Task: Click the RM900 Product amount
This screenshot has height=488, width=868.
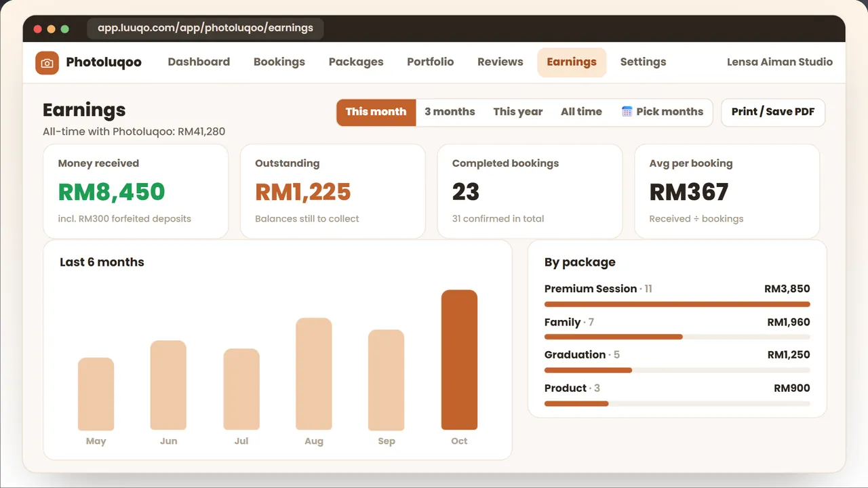Action: click(792, 388)
